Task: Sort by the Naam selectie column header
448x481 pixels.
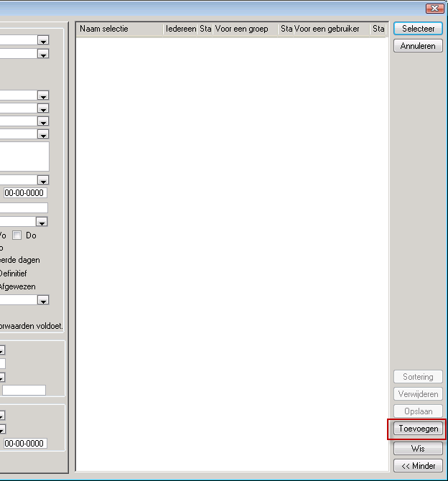Action: pyautogui.click(x=120, y=29)
